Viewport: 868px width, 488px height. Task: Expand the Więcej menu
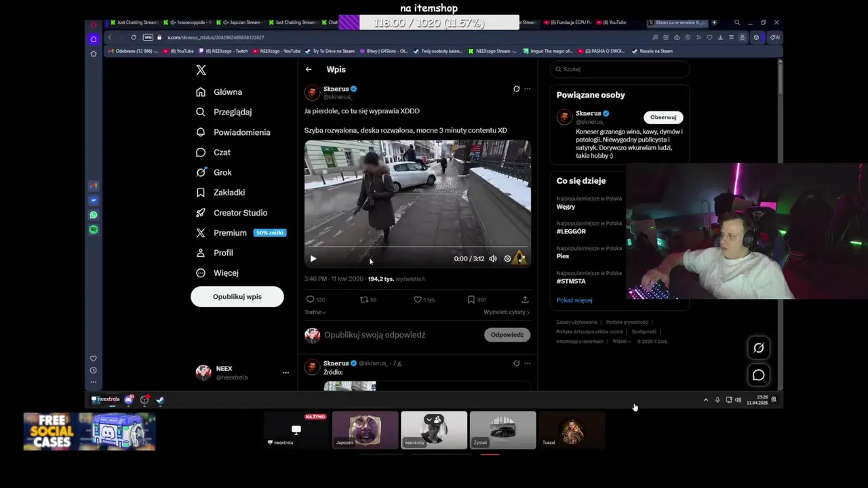click(218, 273)
